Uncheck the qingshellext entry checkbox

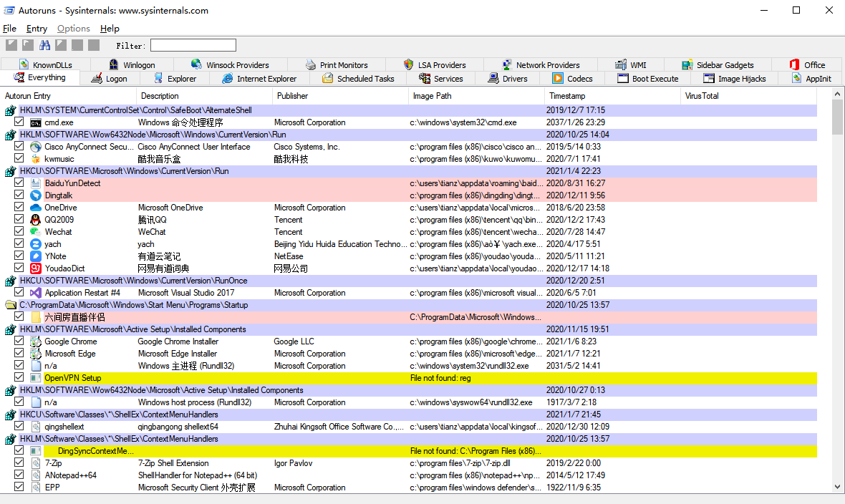coord(19,426)
